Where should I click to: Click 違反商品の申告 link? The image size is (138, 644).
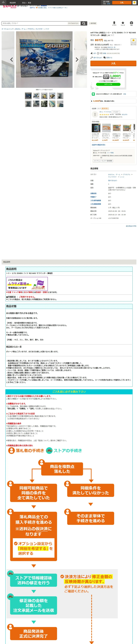tap(131, 226)
